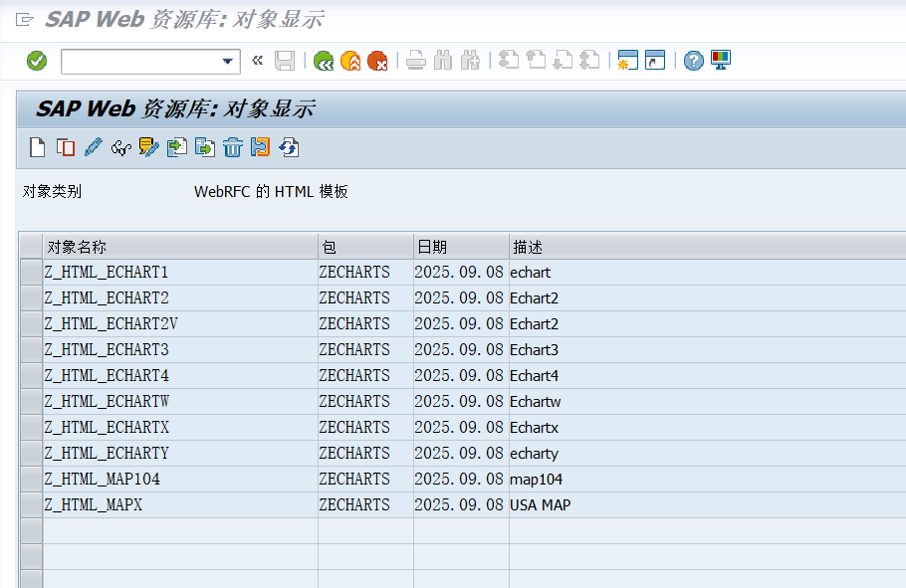Click the Z_HTML_ECHARTW object name cell
906x588 pixels.
(x=180, y=401)
